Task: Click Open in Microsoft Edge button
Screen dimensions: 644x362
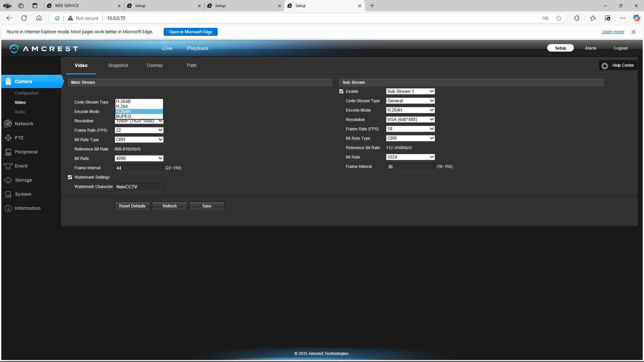Action: click(191, 32)
